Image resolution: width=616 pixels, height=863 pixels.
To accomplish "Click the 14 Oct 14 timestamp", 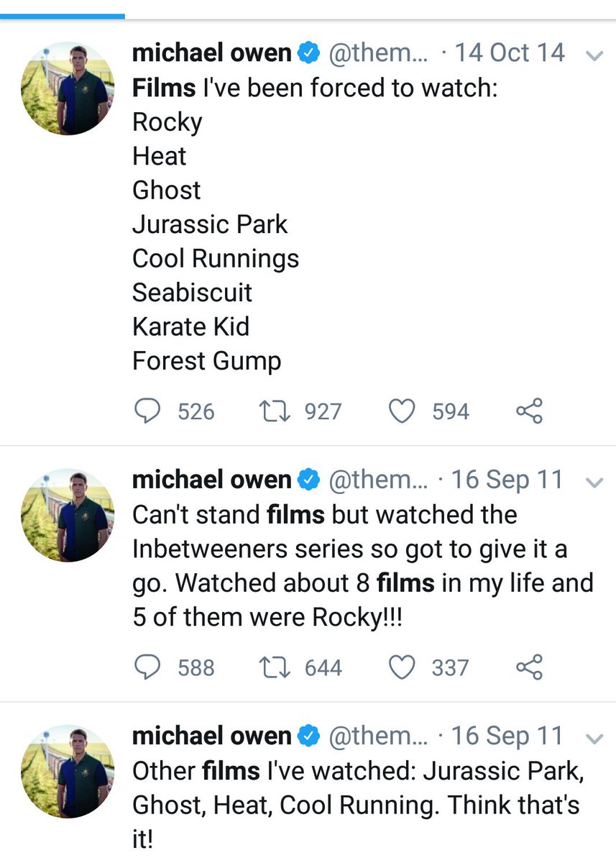I will click(x=510, y=53).
